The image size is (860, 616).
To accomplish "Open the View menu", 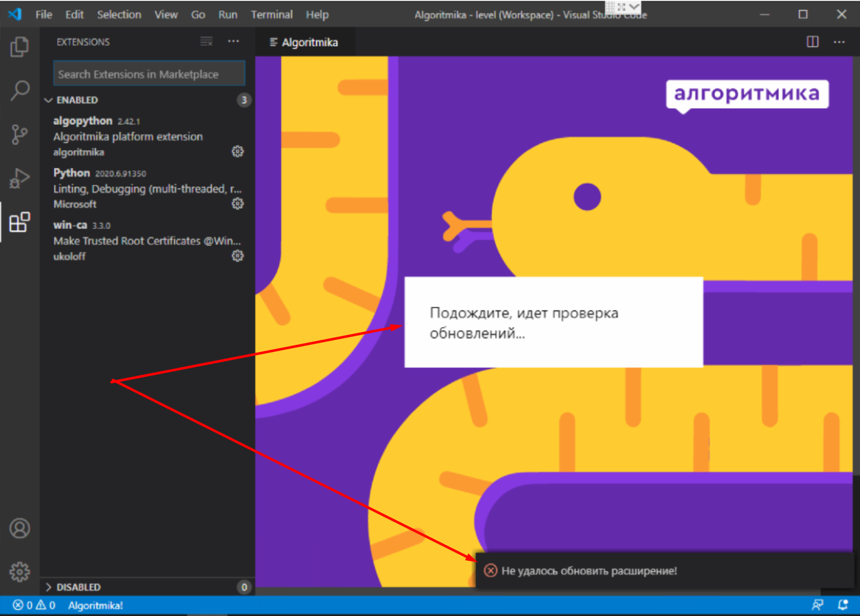I will tap(166, 15).
